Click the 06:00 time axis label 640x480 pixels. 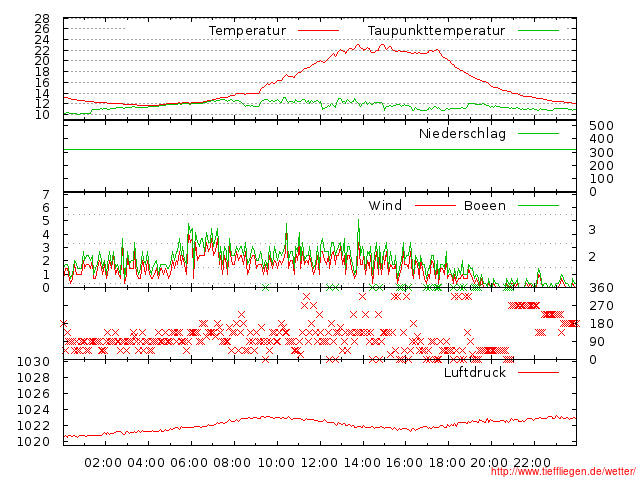pyautogui.click(x=189, y=463)
